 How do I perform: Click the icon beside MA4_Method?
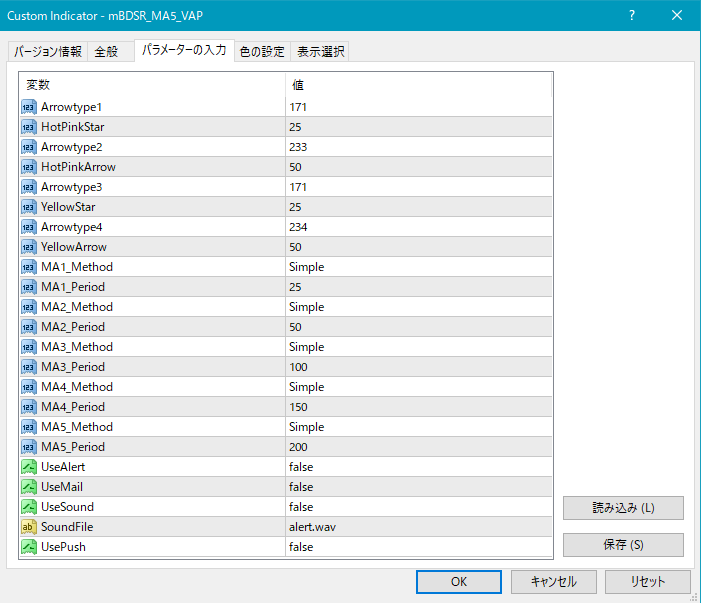tap(29, 387)
